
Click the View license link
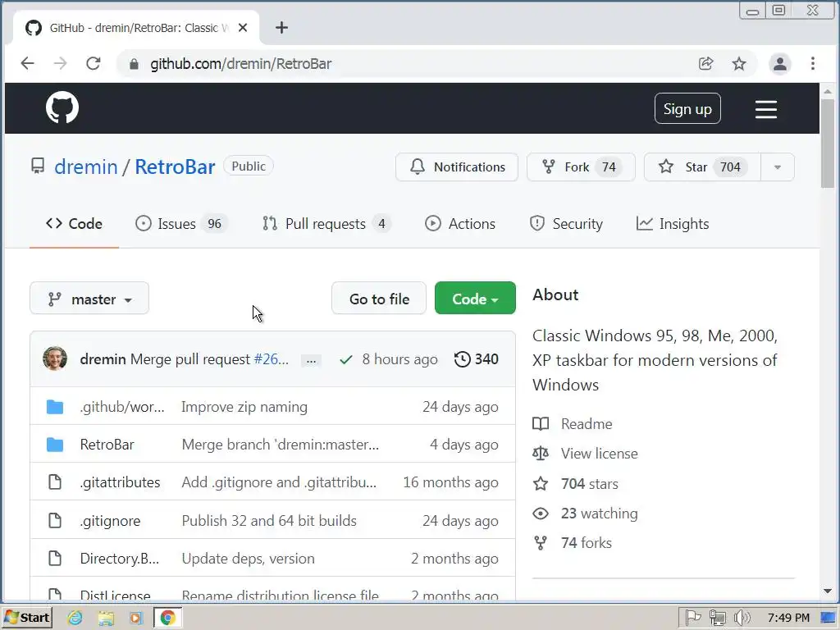pos(600,453)
